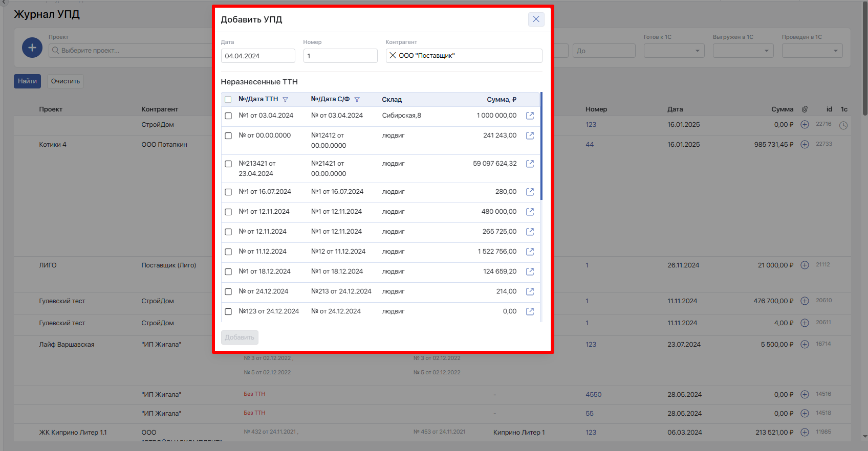This screenshot has height=451, width=868.
Task: Open link icon for 241 243,00 row
Action: (530, 136)
